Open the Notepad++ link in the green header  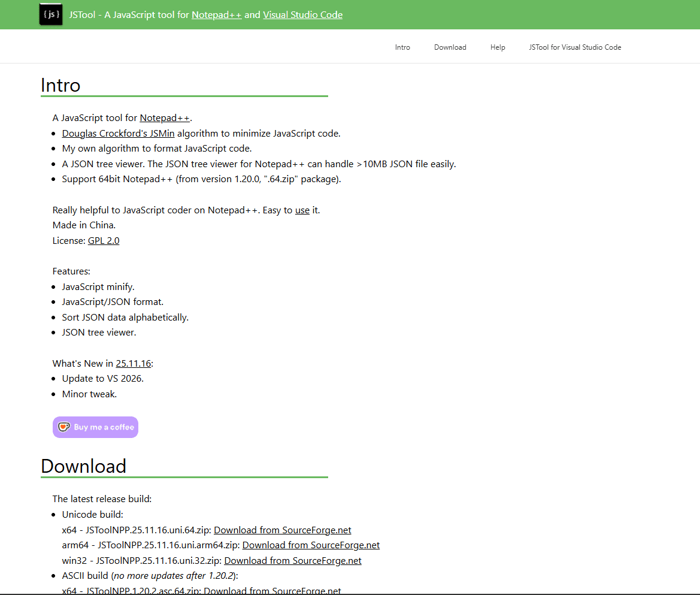[x=216, y=14]
